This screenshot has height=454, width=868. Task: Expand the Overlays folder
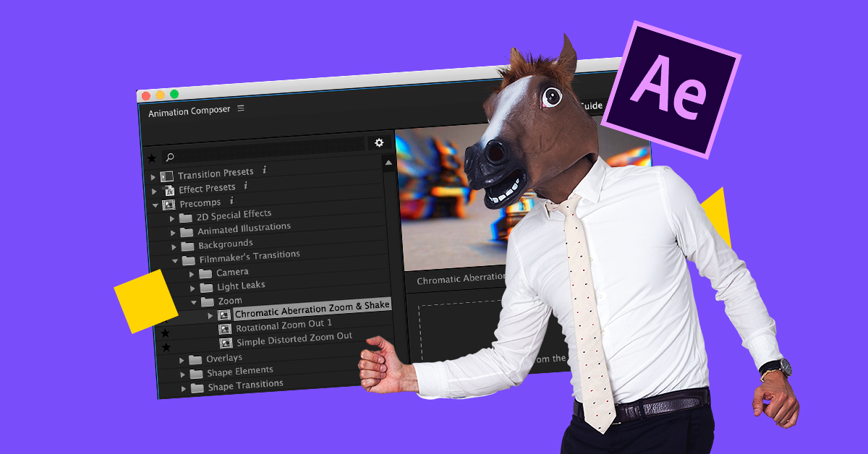pos(182,360)
